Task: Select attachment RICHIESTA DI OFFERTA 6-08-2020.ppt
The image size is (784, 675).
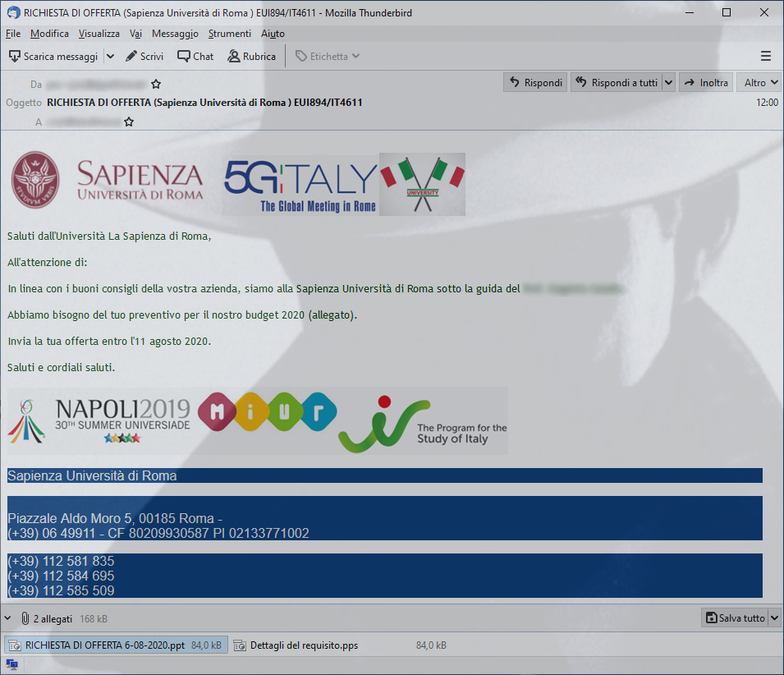Action: click(x=116, y=645)
